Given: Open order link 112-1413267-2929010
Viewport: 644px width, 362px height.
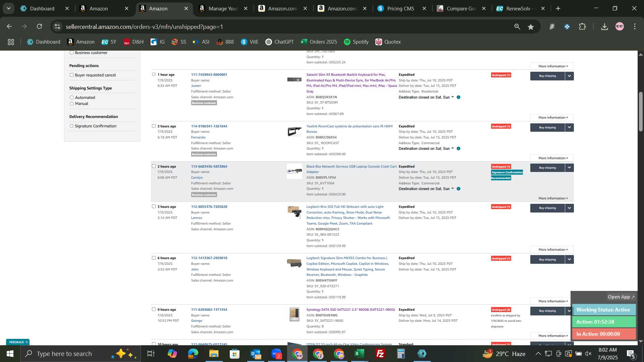Looking at the screenshot, I should [209, 258].
